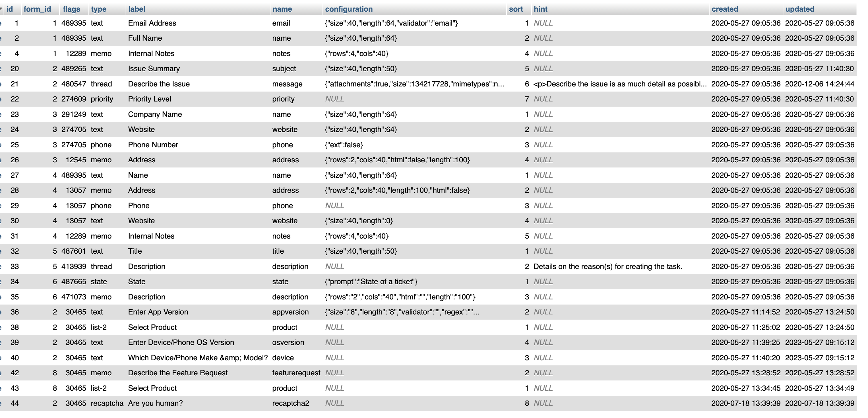
Task: Sort by the configuration column header
Action: tap(349, 9)
